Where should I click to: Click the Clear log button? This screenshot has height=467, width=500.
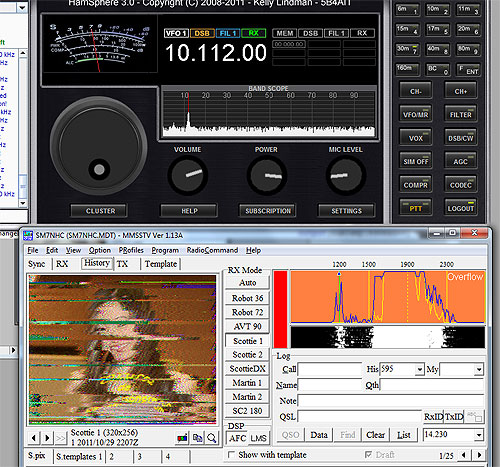(x=375, y=435)
